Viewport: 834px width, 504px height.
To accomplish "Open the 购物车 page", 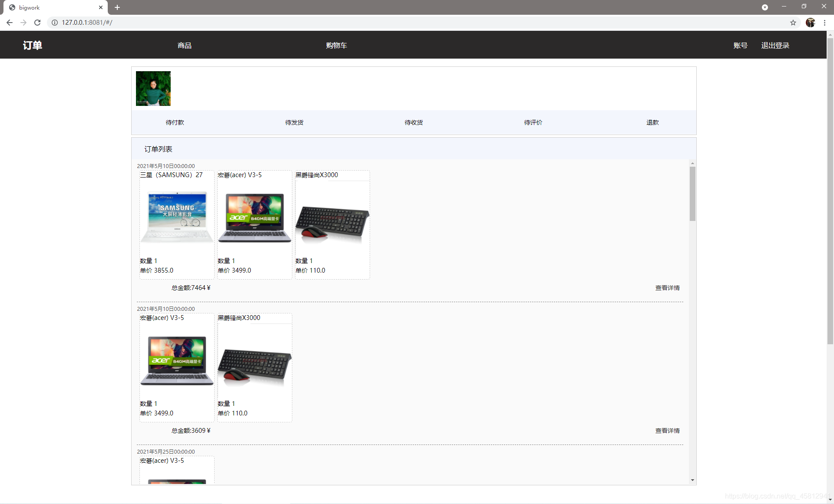I will (x=336, y=45).
